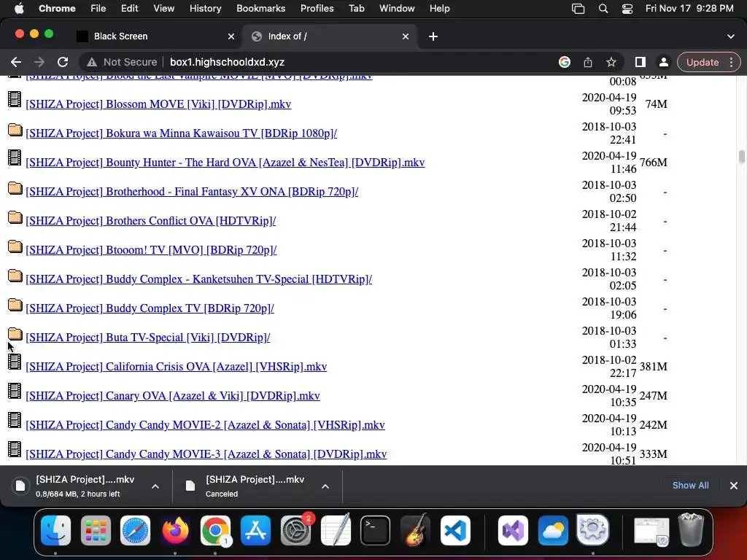
Task: Open the Profiles menu
Action: point(317,8)
